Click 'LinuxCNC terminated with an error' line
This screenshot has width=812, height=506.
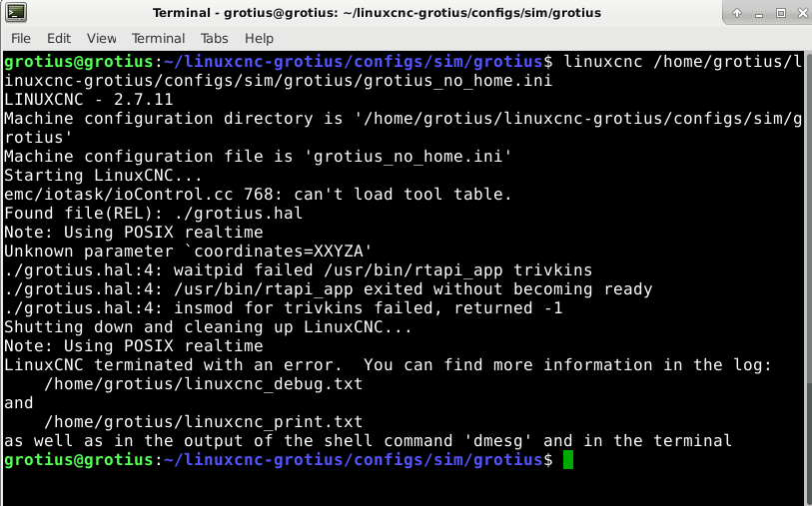pos(388,364)
